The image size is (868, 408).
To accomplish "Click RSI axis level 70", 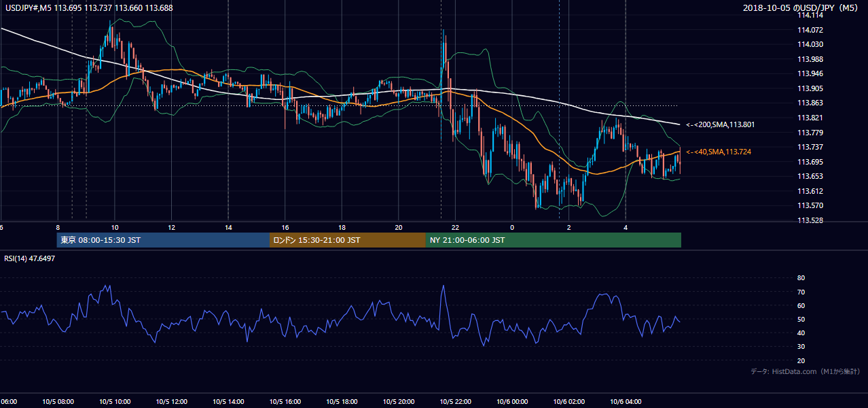I will click(x=801, y=292).
